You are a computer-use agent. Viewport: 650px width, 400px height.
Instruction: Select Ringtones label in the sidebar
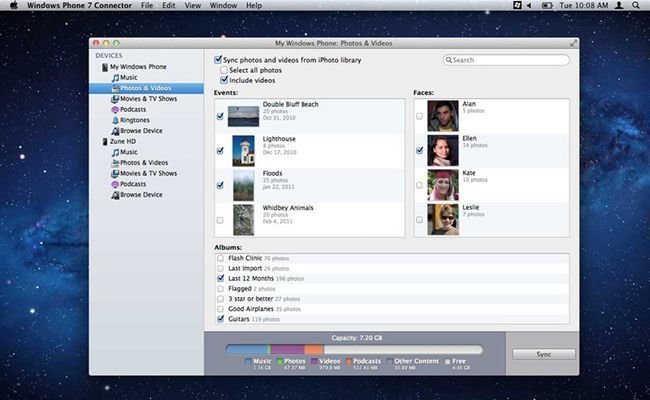[x=135, y=120]
